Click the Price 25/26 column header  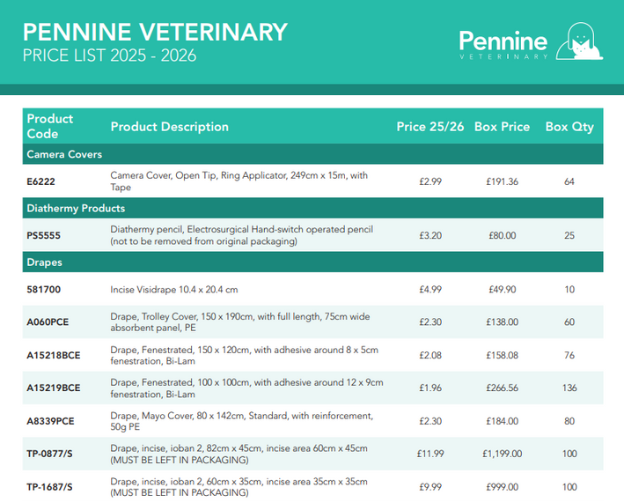tap(430, 127)
